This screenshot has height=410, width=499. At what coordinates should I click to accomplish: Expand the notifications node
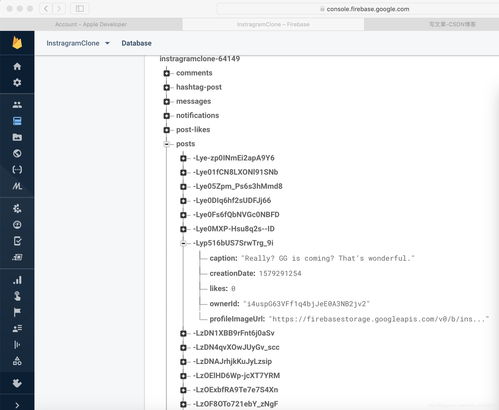[167, 116]
